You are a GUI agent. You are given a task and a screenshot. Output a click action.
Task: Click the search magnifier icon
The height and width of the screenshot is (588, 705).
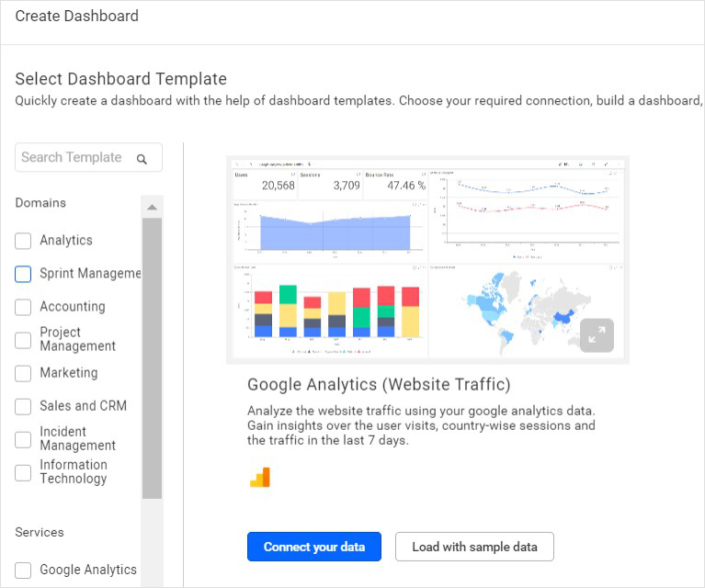[x=142, y=159]
